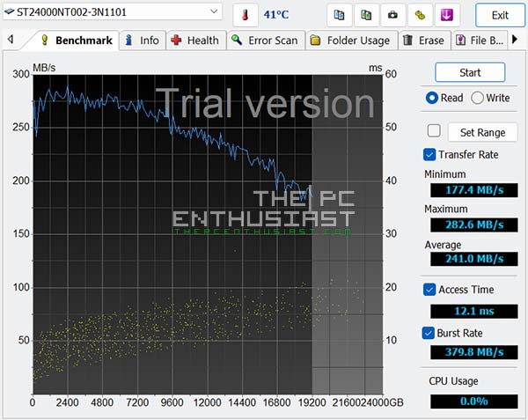Image resolution: width=528 pixels, height=420 pixels.
Task: Click the Set Range button
Action: pyautogui.click(x=482, y=132)
